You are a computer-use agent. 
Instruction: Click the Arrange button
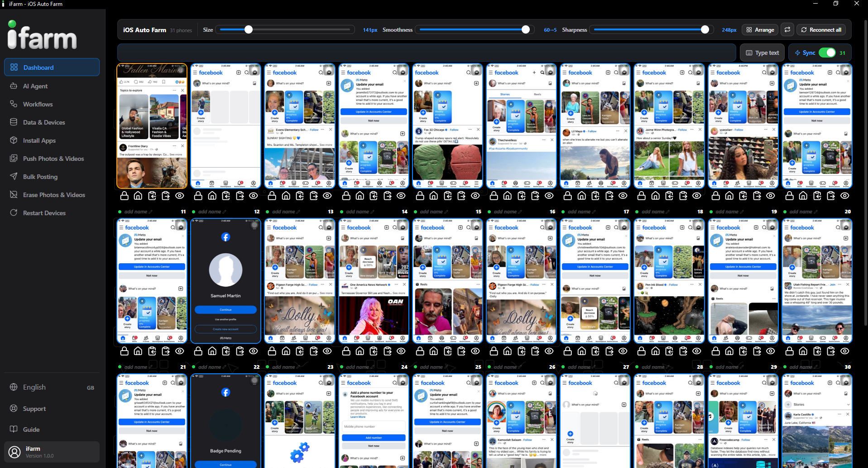pyautogui.click(x=760, y=29)
